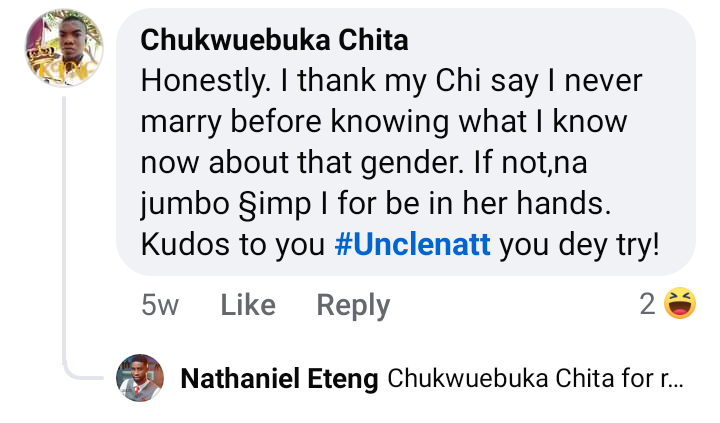Like Chukwuebuka Chita's comment
This screenshot has width=720, height=423.
coord(247,305)
